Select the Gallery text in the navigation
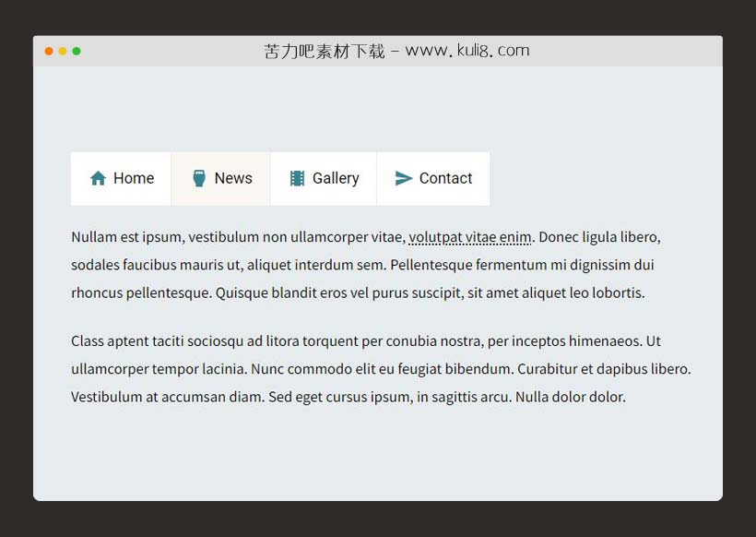Image resolution: width=756 pixels, height=537 pixels. (x=336, y=178)
